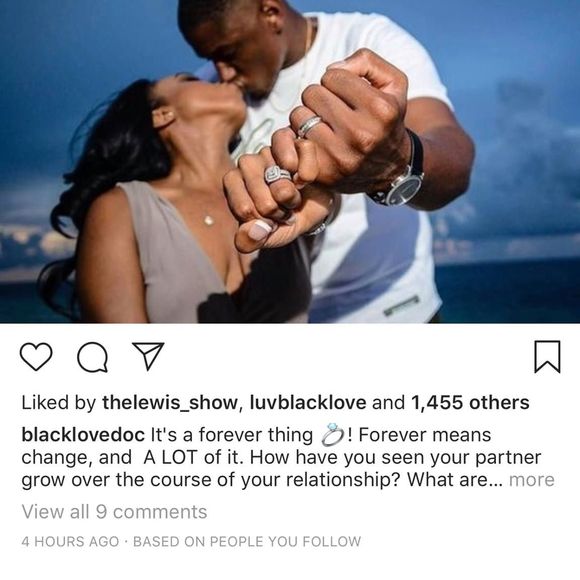Open the blacklovedoc profile from the caption
Viewport: 580px width, 580px height.
coord(83,435)
